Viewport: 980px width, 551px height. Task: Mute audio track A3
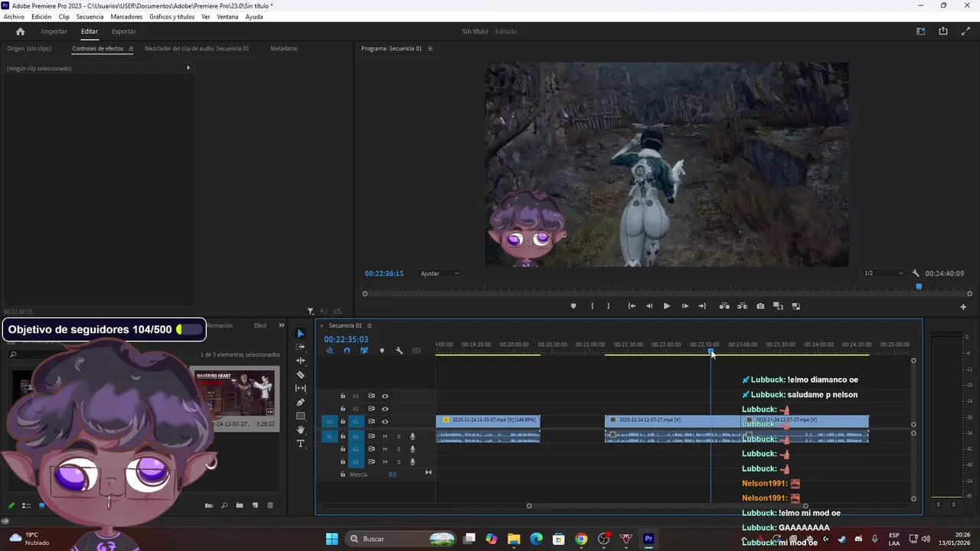point(385,462)
